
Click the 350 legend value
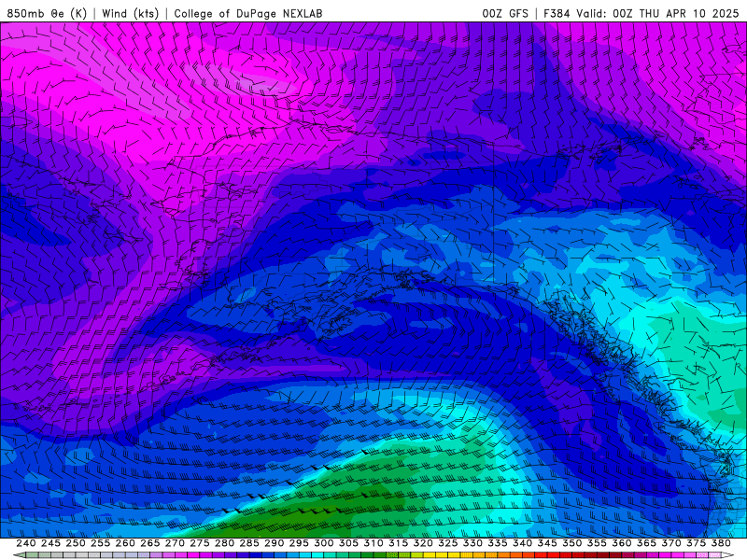click(571, 543)
